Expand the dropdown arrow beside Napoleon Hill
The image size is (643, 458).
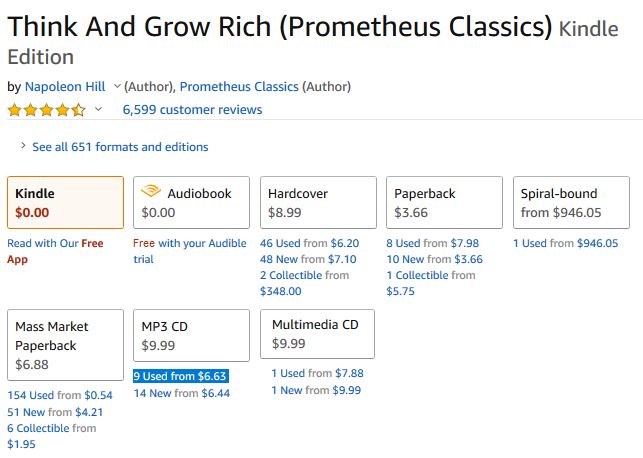pos(117,86)
